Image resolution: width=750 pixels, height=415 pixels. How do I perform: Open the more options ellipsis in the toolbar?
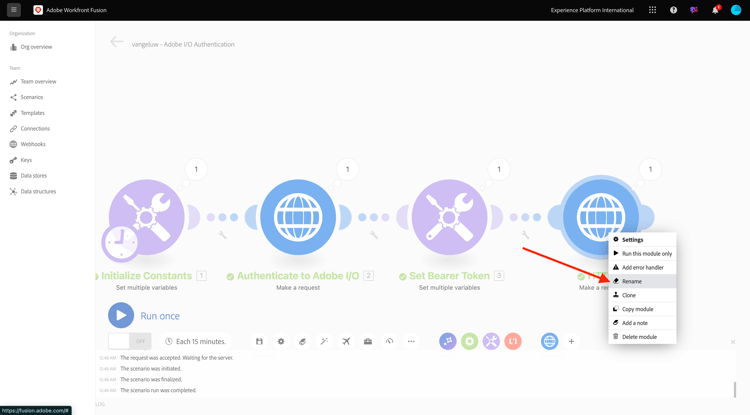(x=411, y=341)
